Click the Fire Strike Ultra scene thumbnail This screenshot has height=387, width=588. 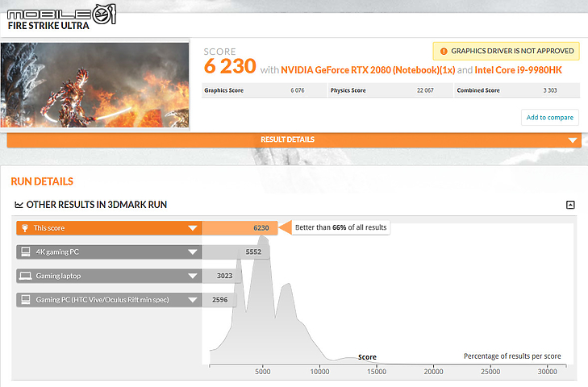click(x=95, y=85)
